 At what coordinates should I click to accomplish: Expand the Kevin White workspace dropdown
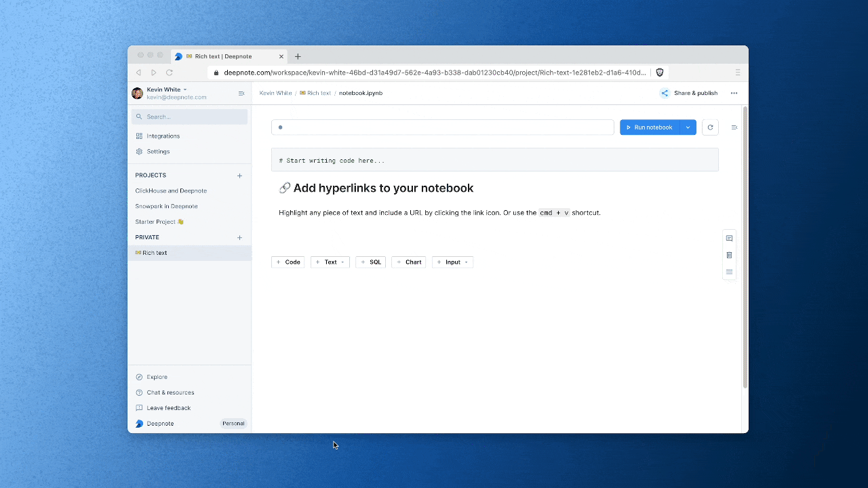coord(184,89)
